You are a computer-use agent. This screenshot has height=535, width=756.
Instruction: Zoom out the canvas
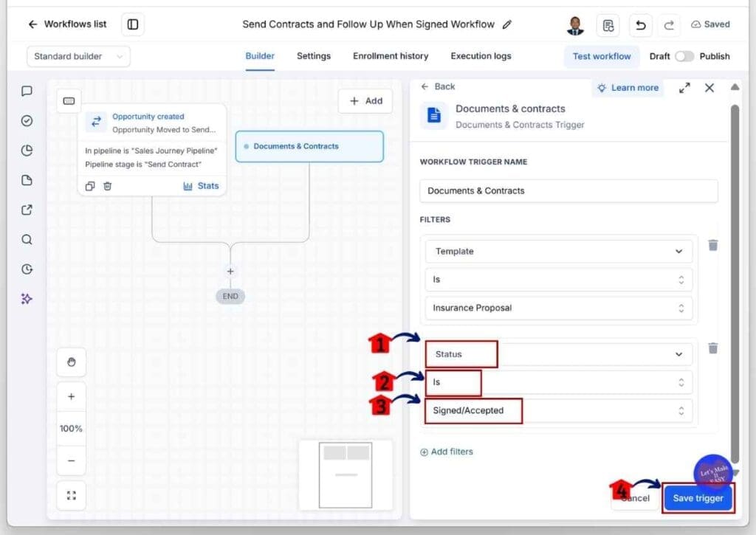click(72, 460)
